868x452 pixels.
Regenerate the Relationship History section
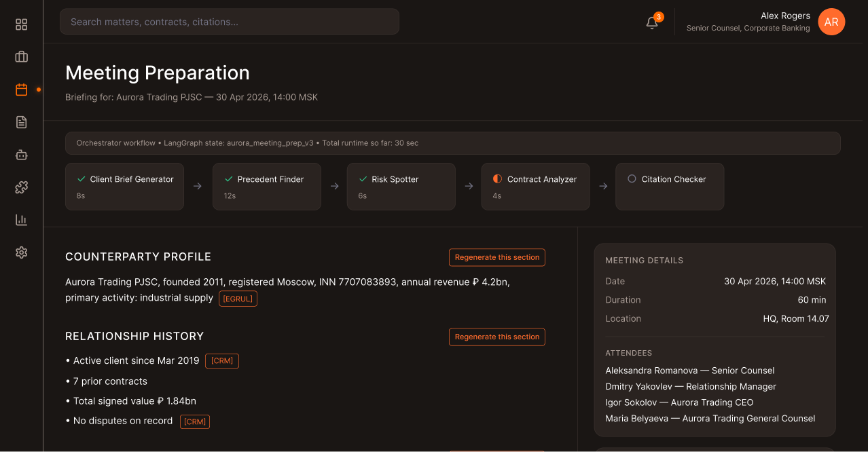pyautogui.click(x=497, y=337)
